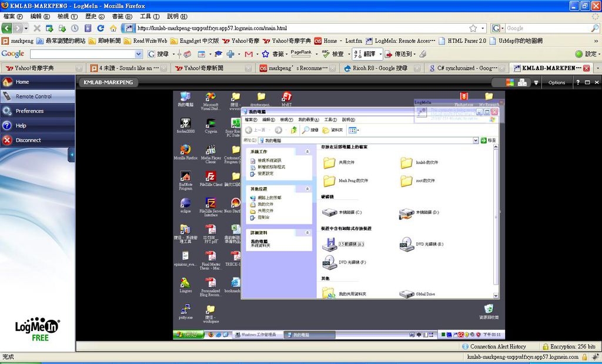Viewport: 602px width, 364px height.
Task: Collapse the 系統工作 panel in remote explorer
Action: pyautogui.click(x=307, y=152)
